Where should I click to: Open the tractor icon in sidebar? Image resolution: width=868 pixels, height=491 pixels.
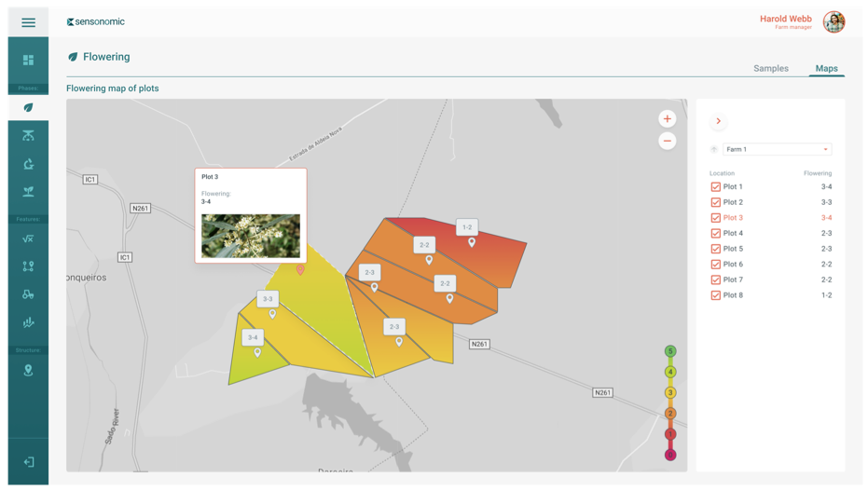click(28, 294)
